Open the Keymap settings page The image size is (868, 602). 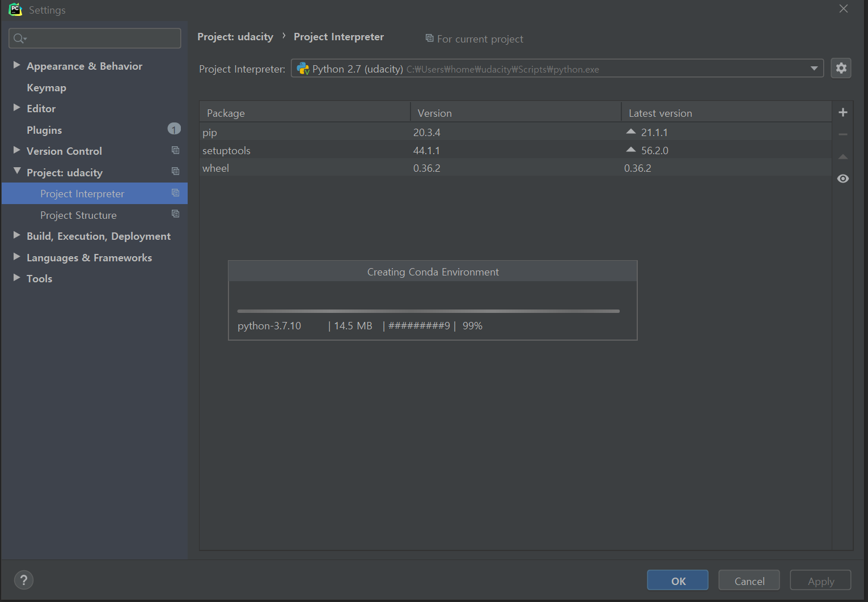tap(46, 88)
